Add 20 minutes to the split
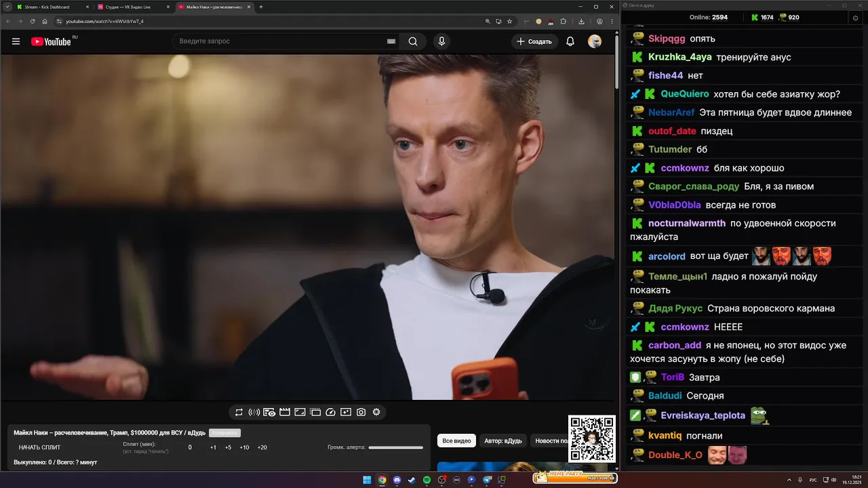The width and height of the screenshot is (868, 488). pos(262,447)
